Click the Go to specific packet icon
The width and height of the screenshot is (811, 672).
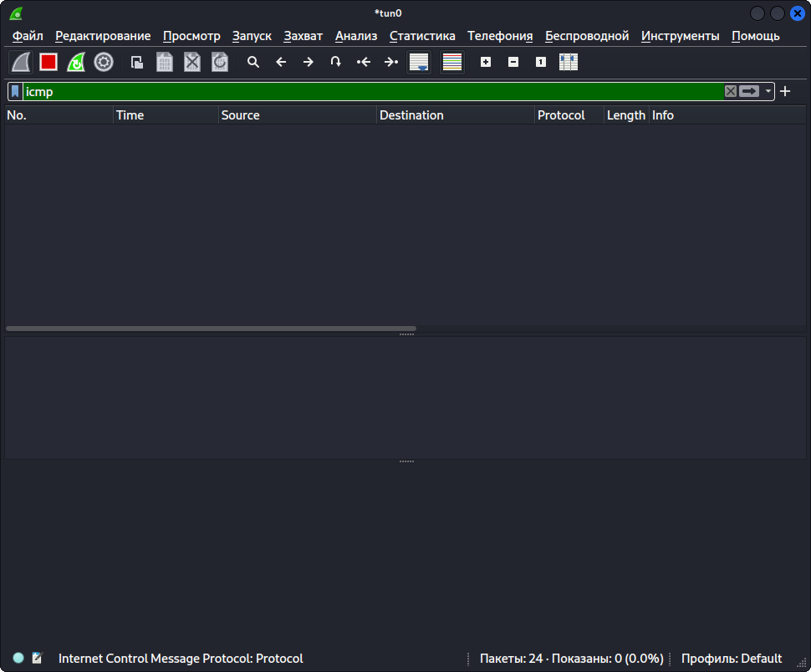335,62
